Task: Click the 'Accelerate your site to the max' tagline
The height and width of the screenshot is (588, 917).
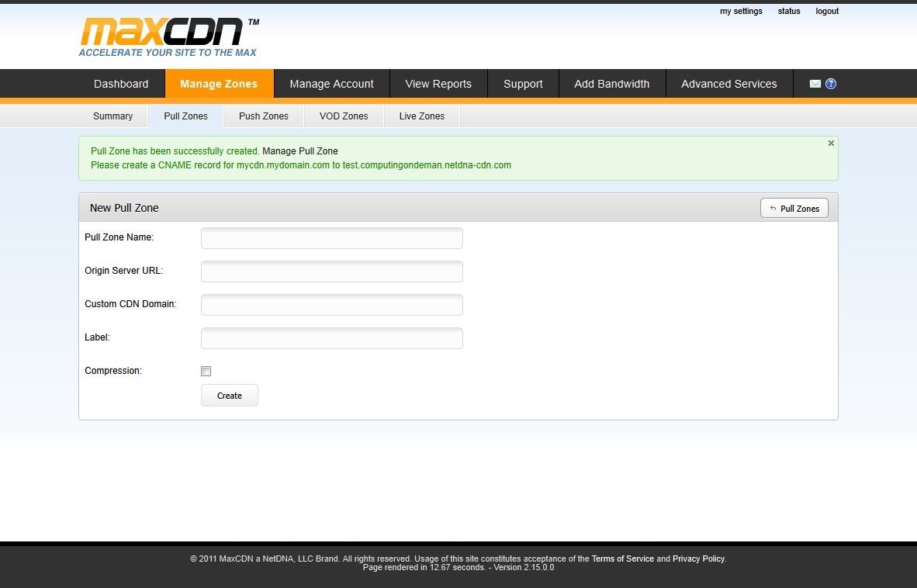Action: click(168, 53)
